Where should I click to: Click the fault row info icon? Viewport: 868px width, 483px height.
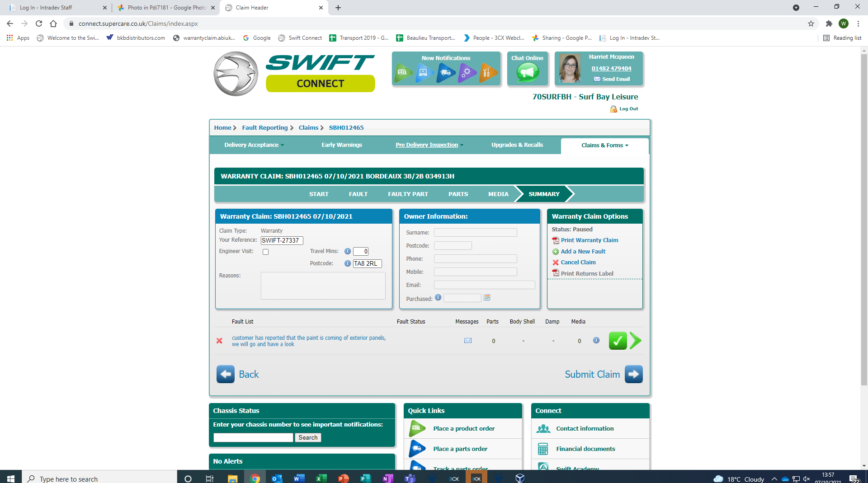596,341
